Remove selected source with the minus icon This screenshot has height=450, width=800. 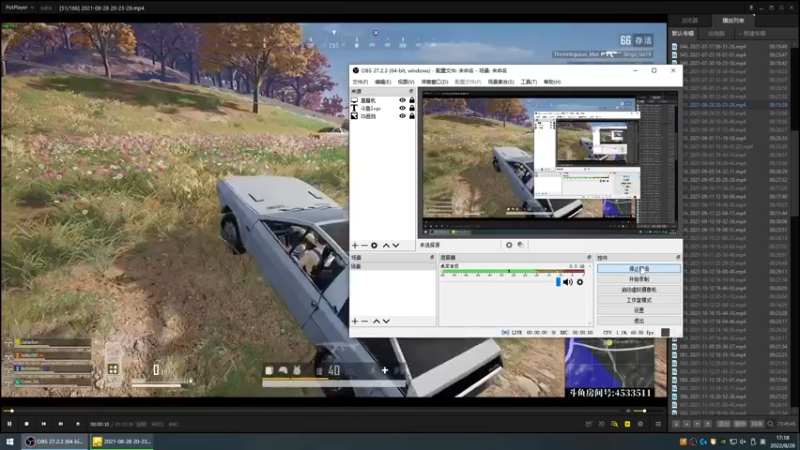pos(364,245)
